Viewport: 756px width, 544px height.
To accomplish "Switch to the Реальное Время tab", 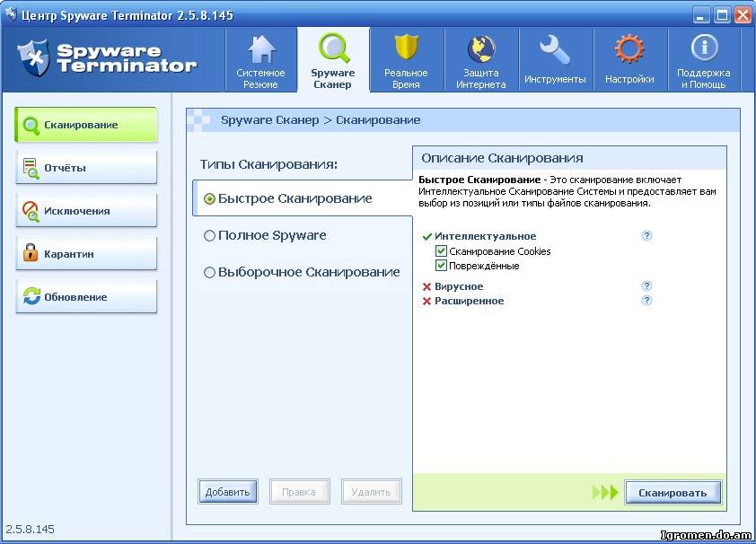I will point(406,60).
